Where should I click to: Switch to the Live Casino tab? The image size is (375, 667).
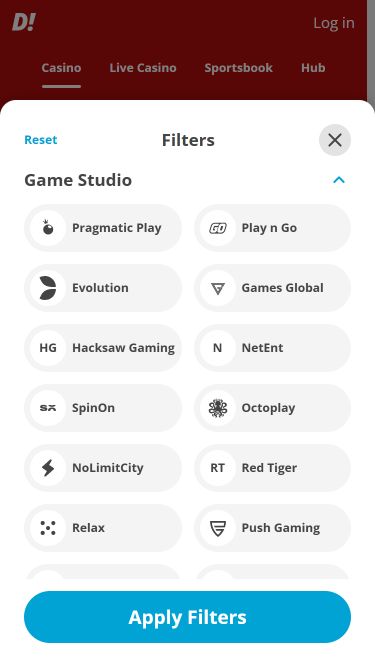click(143, 68)
